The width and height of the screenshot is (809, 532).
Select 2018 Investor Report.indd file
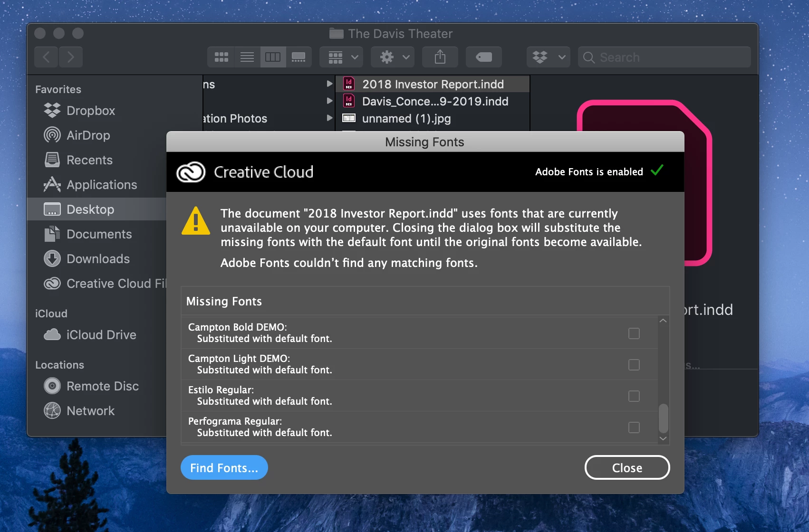pyautogui.click(x=433, y=84)
